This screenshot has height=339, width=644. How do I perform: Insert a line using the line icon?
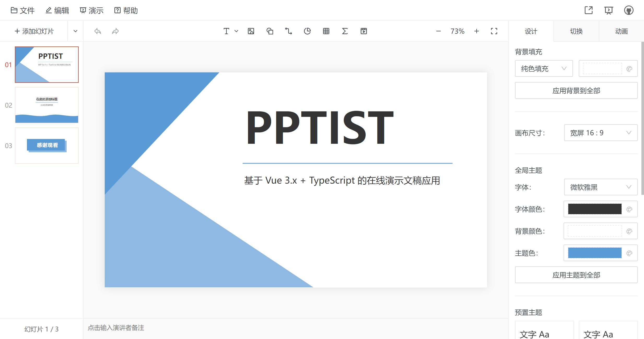pyautogui.click(x=289, y=31)
